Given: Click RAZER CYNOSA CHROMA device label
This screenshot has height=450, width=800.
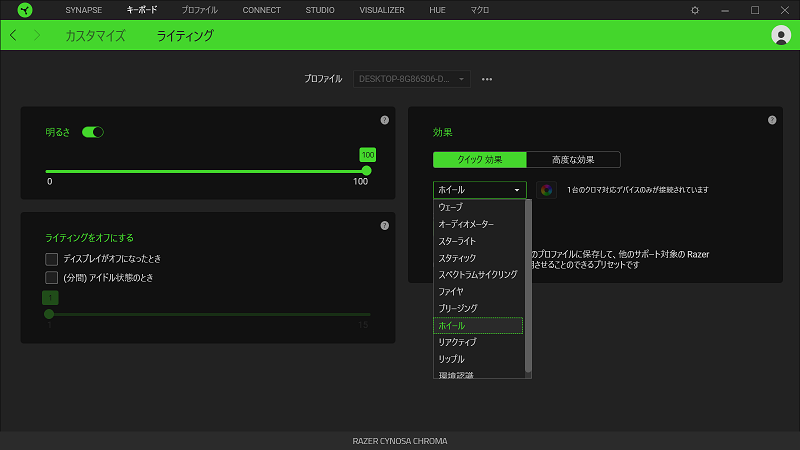Looking at the screenshot, I should pos(400,441).
